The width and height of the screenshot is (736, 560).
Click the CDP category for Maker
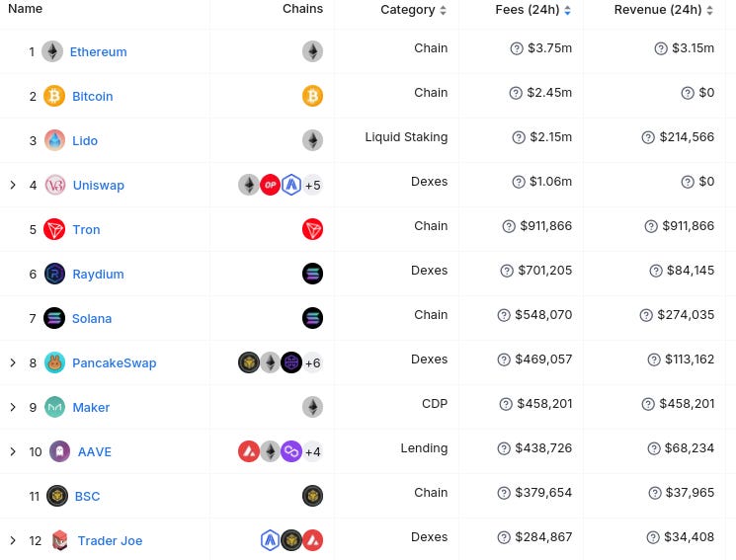coord(435,404)
